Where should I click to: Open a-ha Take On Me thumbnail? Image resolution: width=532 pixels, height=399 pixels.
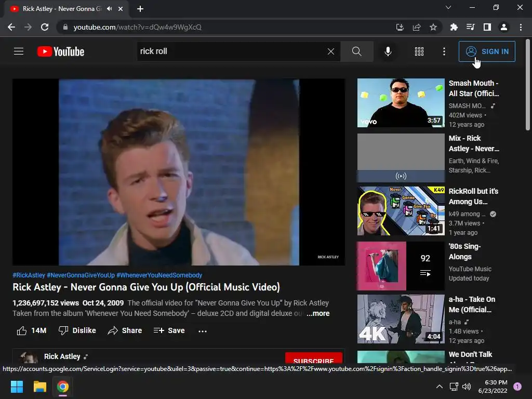[x=401, y=319]
